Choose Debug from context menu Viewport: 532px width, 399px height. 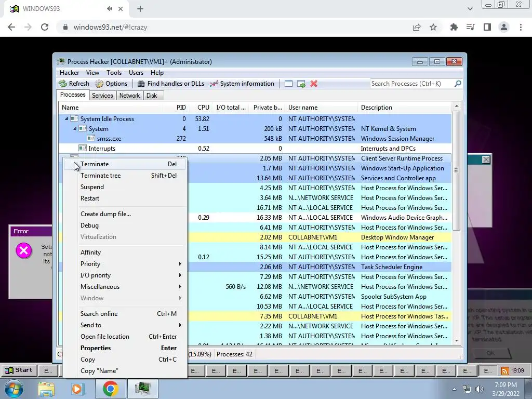tap(125, 225)
